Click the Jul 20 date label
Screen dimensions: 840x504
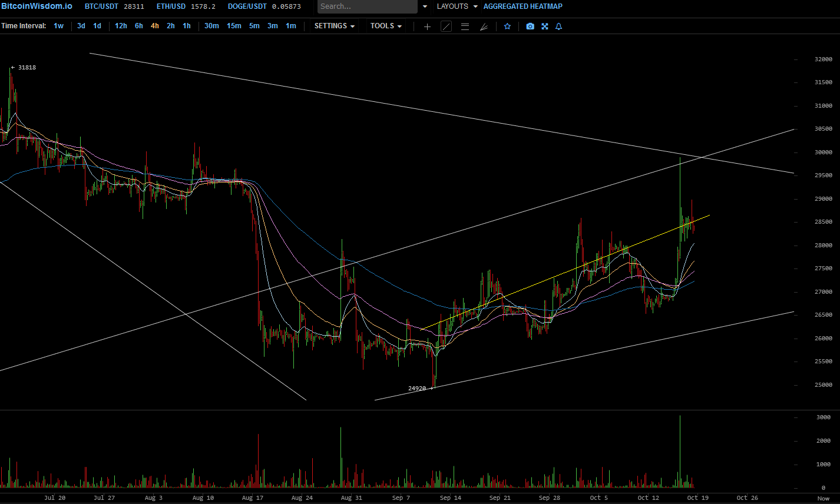[x=55, y=498]
